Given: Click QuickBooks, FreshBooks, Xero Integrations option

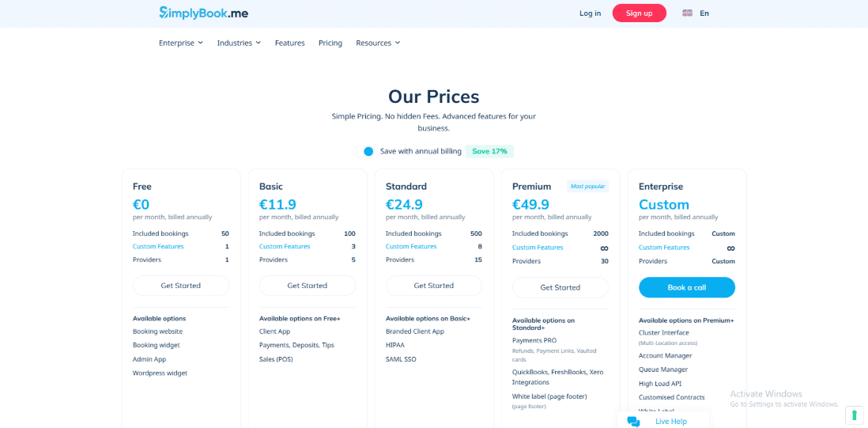Looking at the screenshot, I should coord(557,377).
